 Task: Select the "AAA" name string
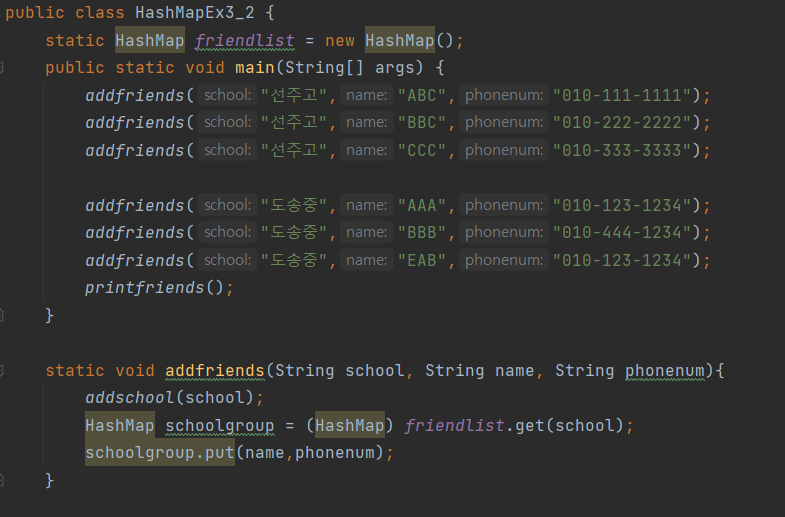pos(422,205)
